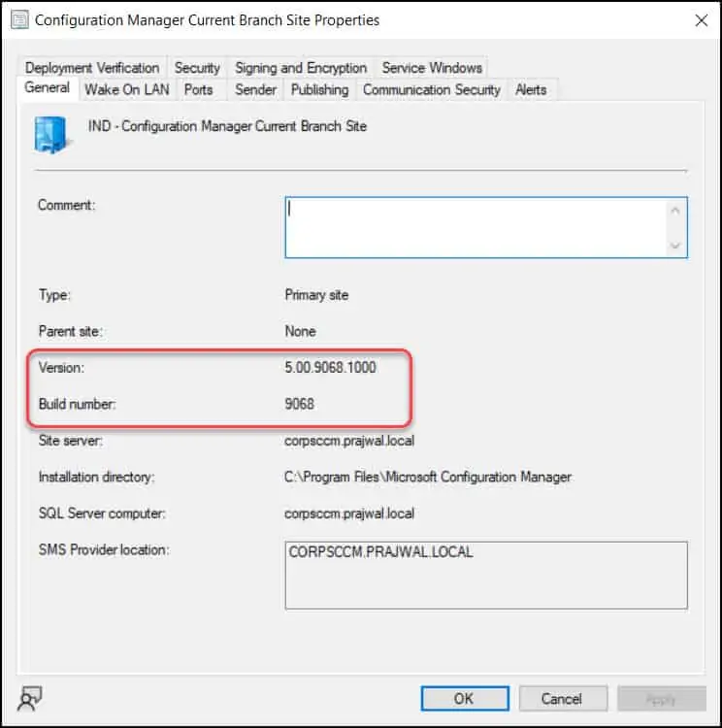Viewport: 722px width, 728px height.
Task: Close the Site Properties dialog
Action: point(701,20)
